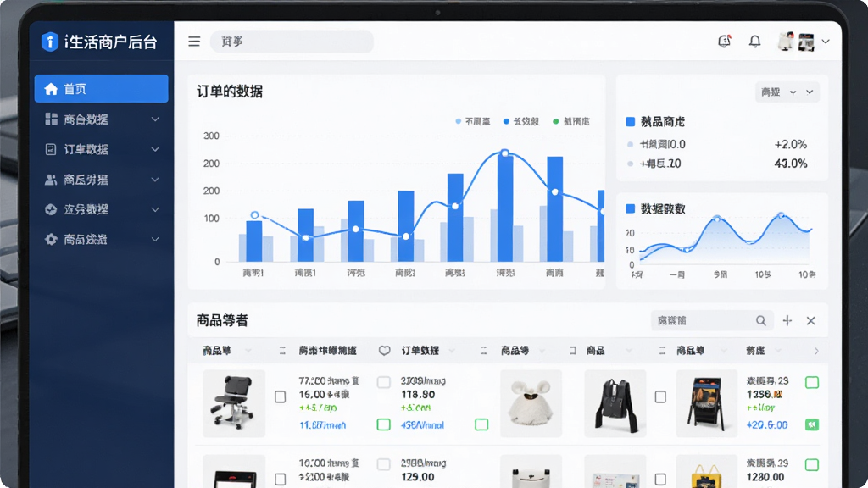Click the blue 458 link text under 118.80
This screenshot has height=488, width=868.
click(x=422, y=425)
